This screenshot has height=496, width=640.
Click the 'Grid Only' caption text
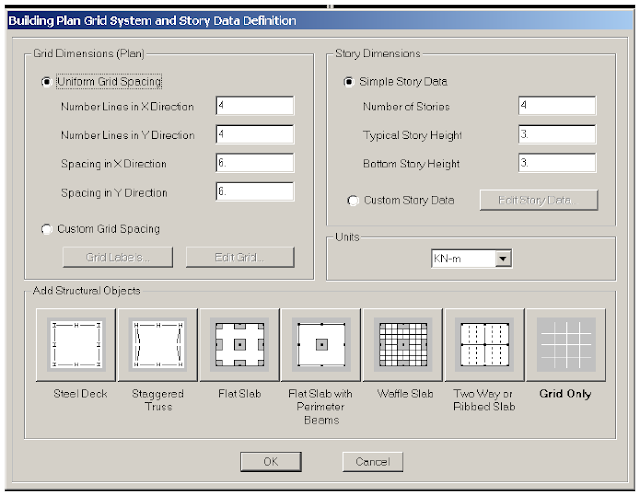(x=565, y=394)
